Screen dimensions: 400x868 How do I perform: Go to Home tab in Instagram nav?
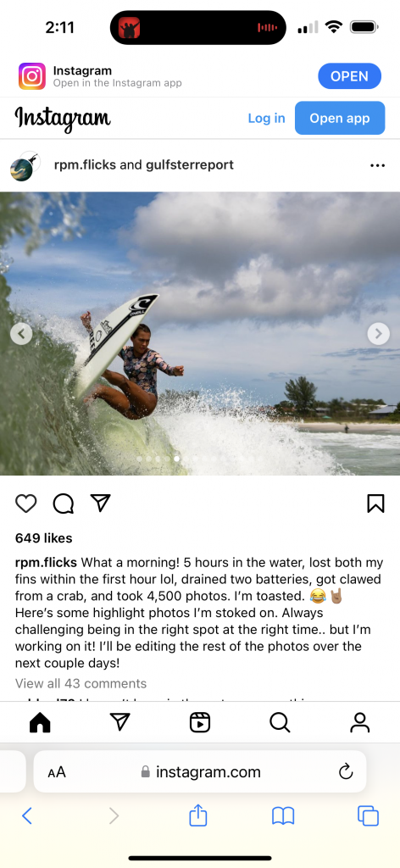(x=40, y=722)
